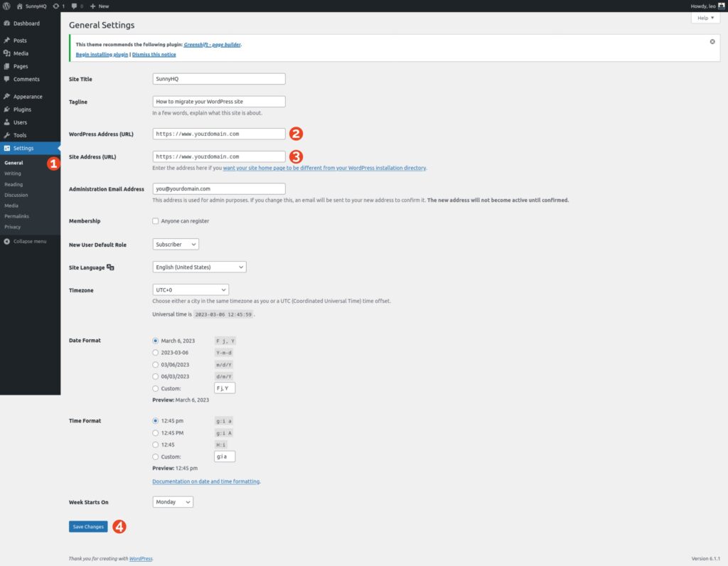Viewport: 728px width, 566px height.
Task: Open the New item menu in the toolbar
Action: coord(99,6)
